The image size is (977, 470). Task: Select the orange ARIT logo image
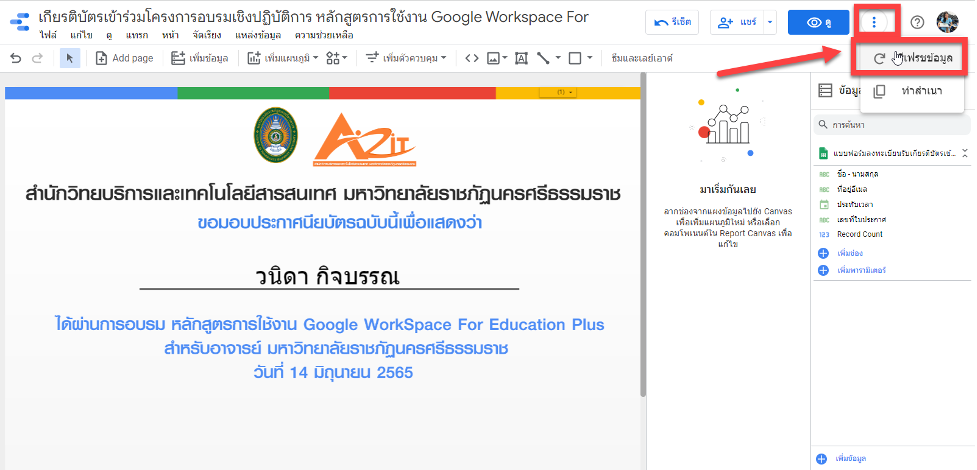click(x=365, y=140)
